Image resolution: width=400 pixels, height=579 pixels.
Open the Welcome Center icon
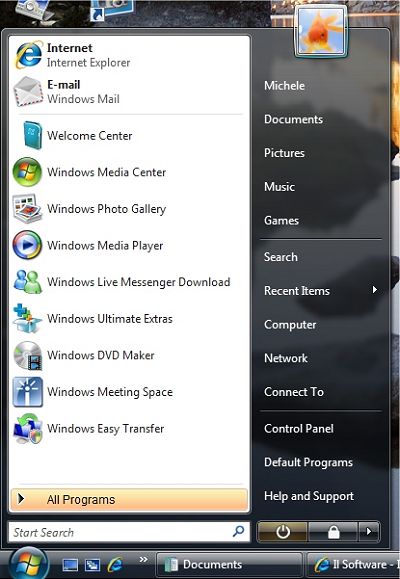31,136
